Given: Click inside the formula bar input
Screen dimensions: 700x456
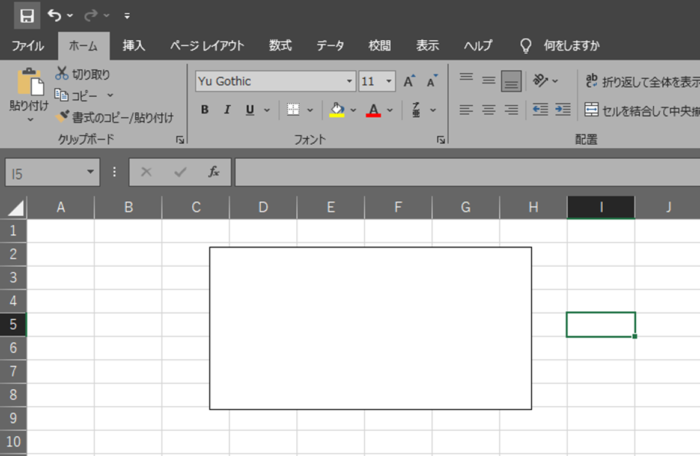Looking at the screenshot, I should 460,172.
